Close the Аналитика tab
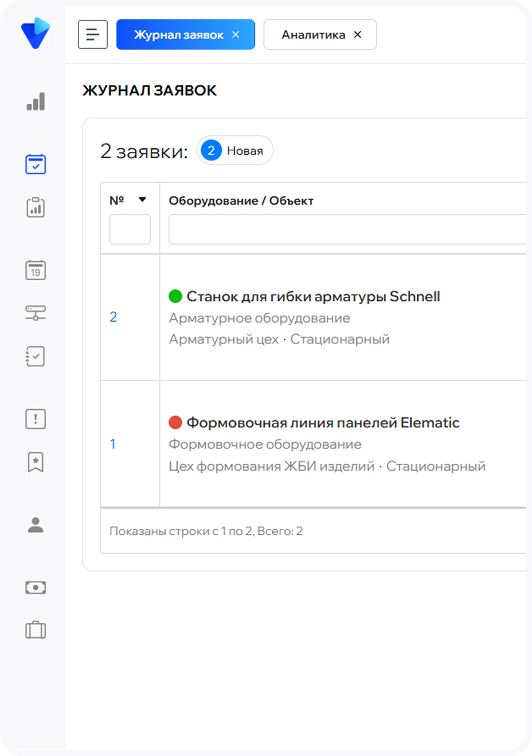Image resolution: width=532 pixels, height=756 pixels. (x=358, y=35)
